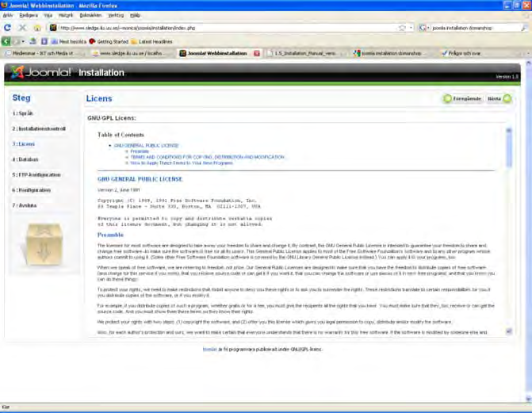Open the Visa menu

tap(48, 15)
